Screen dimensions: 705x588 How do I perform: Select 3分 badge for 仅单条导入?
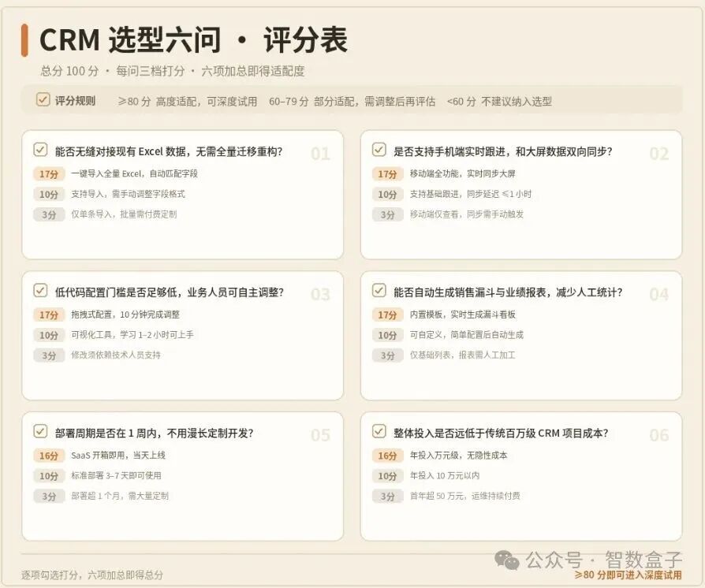(49, 214)
